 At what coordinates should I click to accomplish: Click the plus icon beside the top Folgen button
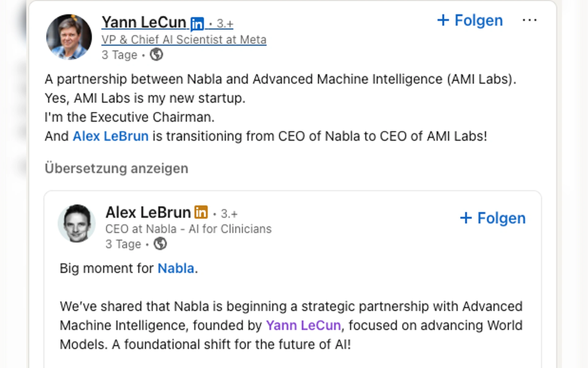tap(444, 21)
